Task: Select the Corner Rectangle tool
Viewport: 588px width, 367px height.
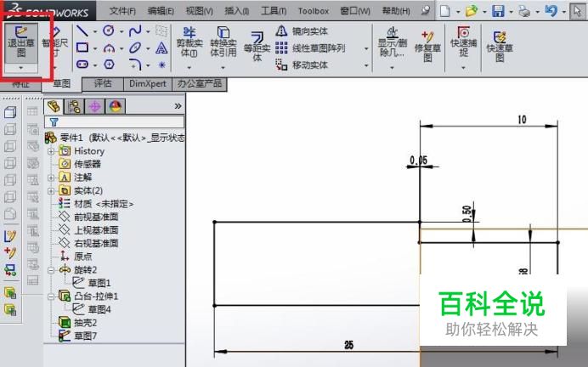Action: [x=82, y=48]
